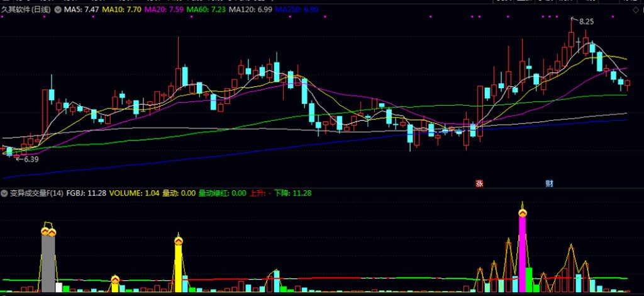
Task: Select the MA60: 7.23 green label
Action: pyautogui.click(x=206, y=10)
